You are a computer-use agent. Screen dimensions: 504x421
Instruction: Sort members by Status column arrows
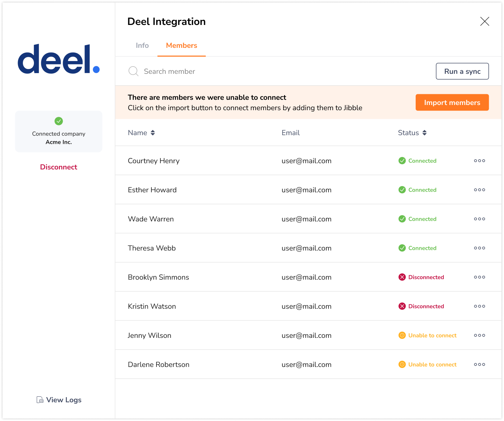(x=424, y=133)
